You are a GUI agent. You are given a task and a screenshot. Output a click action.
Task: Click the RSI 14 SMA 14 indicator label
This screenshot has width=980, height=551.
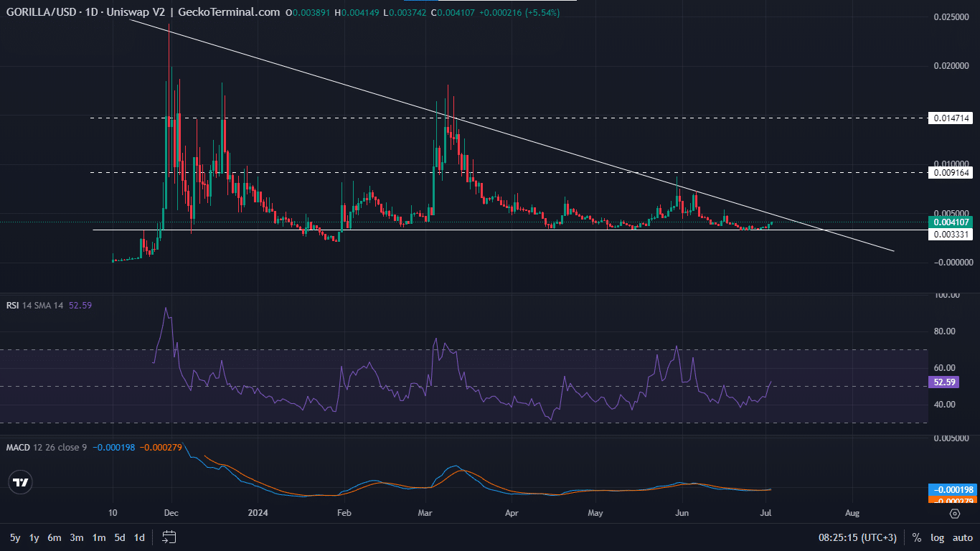tap(34, 305)
